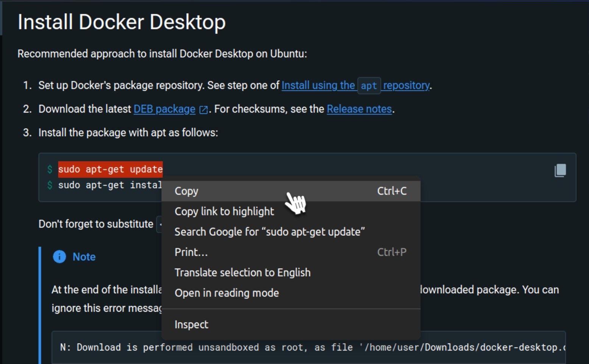This screenshot has width=589, height=364.
Task: Choose Open in reading mode
Action: 291,293
